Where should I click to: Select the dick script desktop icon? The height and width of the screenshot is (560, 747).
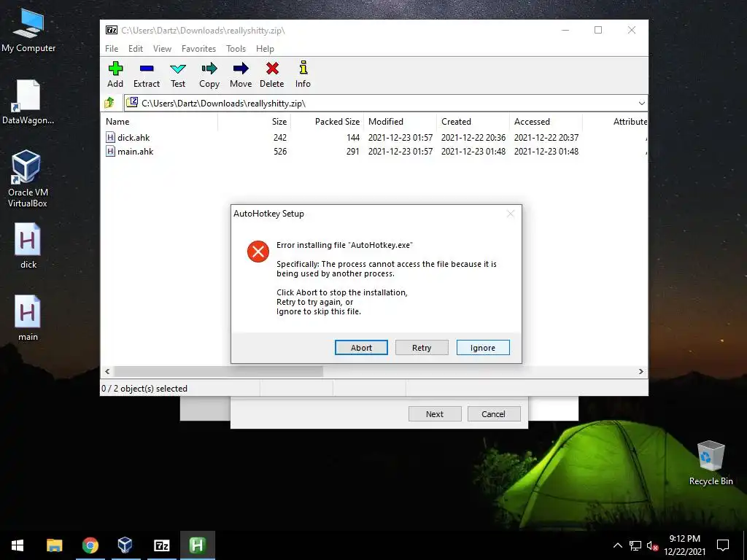(x=28, y=246)
